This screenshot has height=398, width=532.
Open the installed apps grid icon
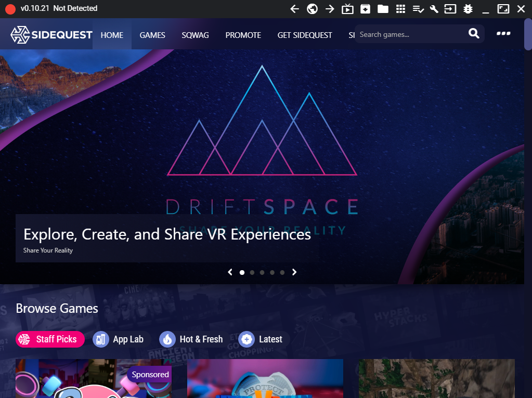(401, 9)
